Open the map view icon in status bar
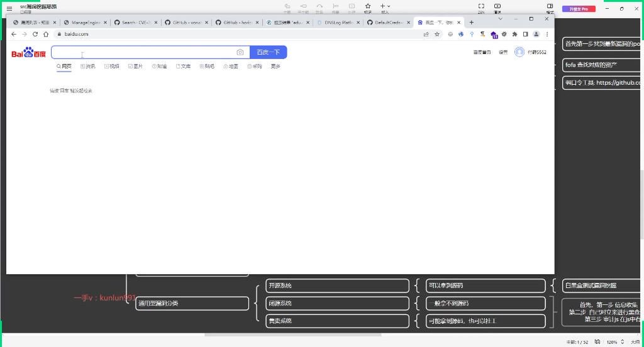Screen dimensions: 644x347 pos(597,342)
